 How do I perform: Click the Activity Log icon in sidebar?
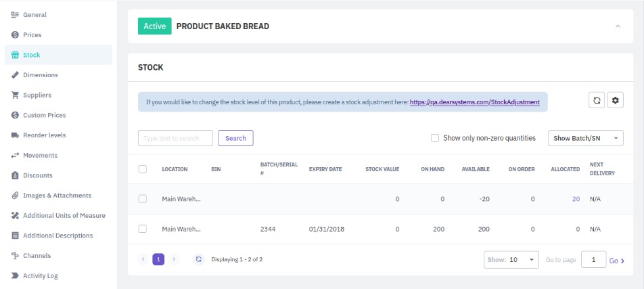tap(15, 276)
